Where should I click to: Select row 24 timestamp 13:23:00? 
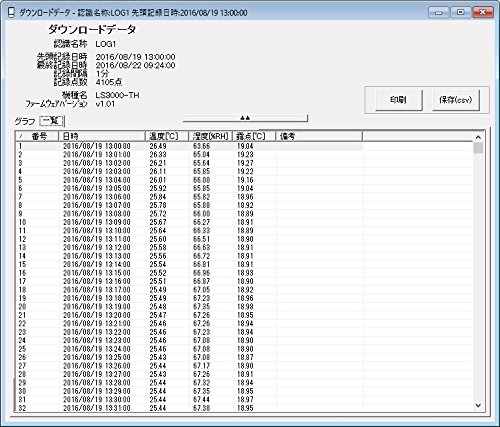pyautogui.click(x=97, y=340)
